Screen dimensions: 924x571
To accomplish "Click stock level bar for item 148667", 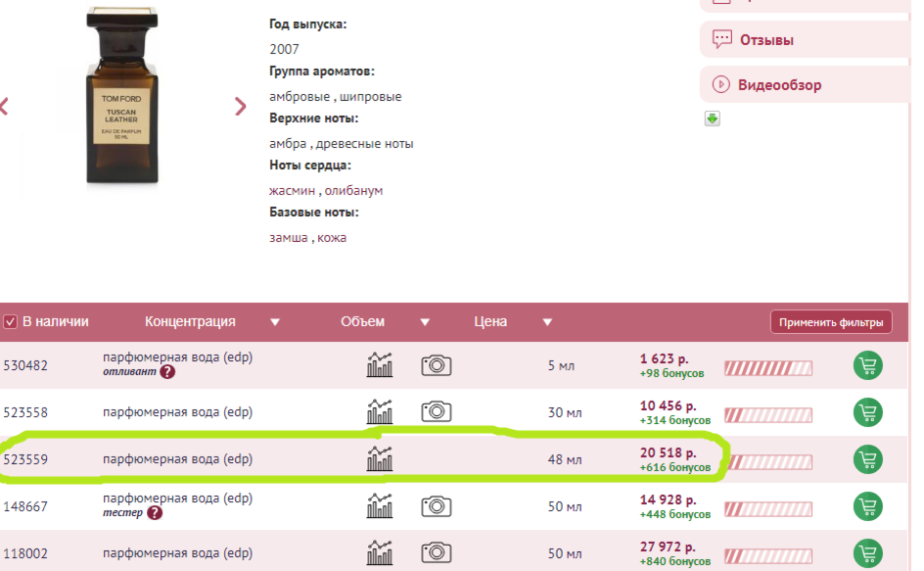I will click(x=768, y=509).
